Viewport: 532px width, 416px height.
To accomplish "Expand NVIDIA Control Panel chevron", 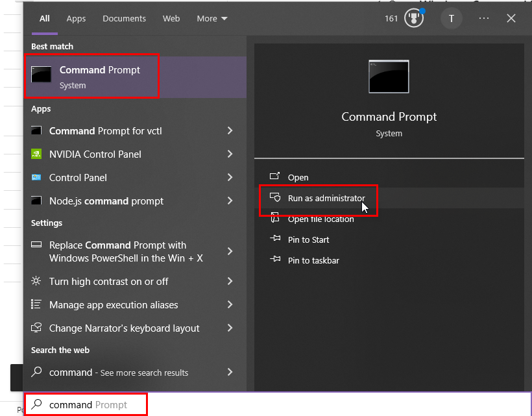I will tap(230, 154).
